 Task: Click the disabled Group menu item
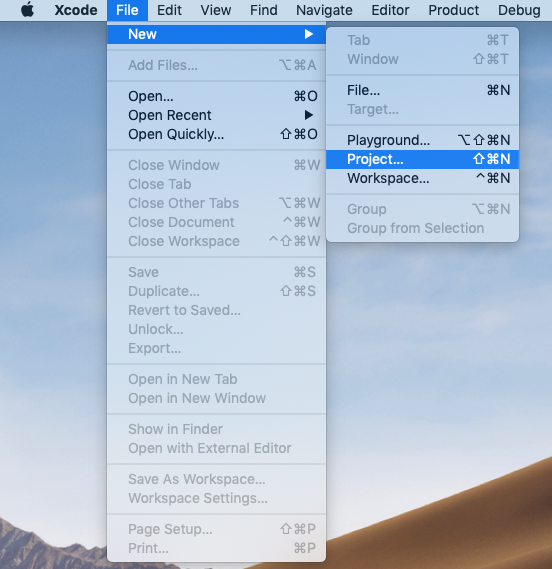(422, 209)
